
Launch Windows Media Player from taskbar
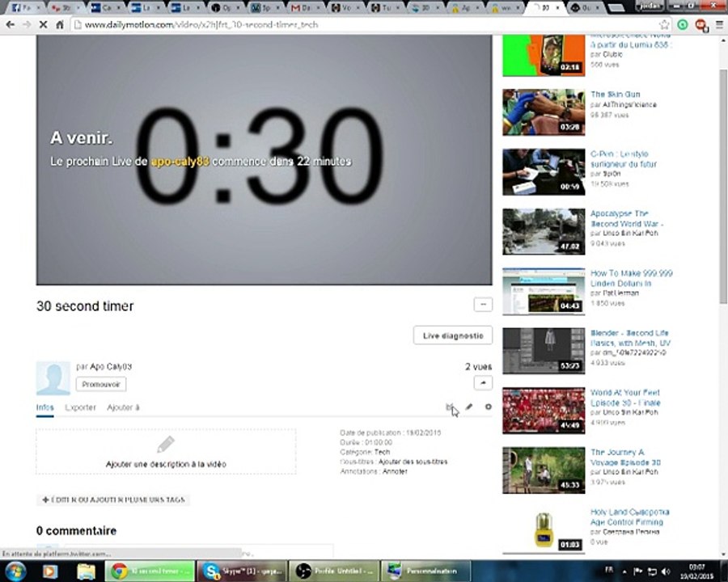50,571
